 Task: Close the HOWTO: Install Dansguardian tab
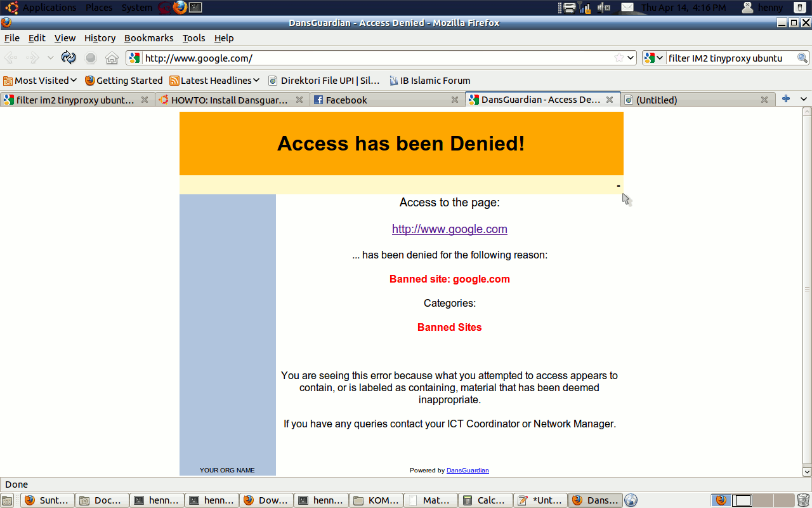(x=300, y=100)
